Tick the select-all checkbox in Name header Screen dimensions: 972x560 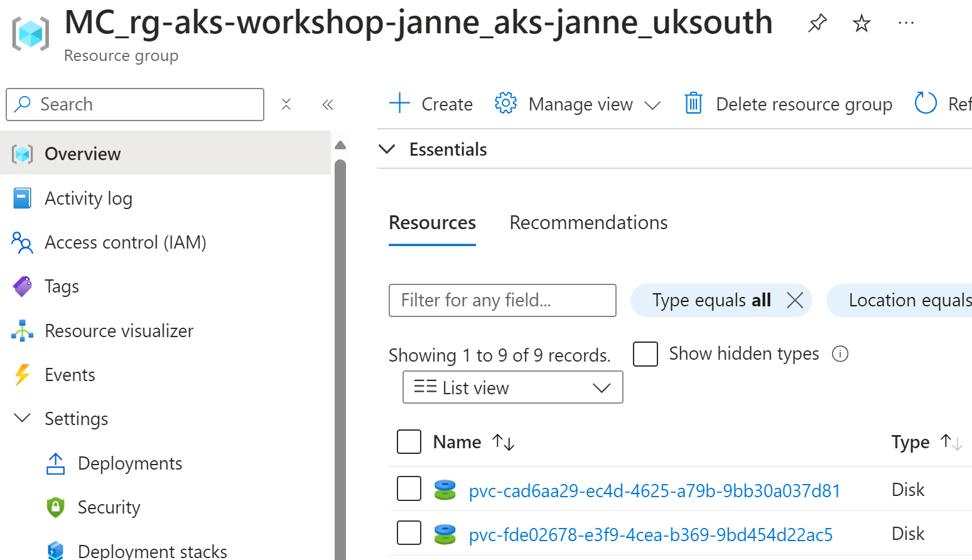point(409,441)
